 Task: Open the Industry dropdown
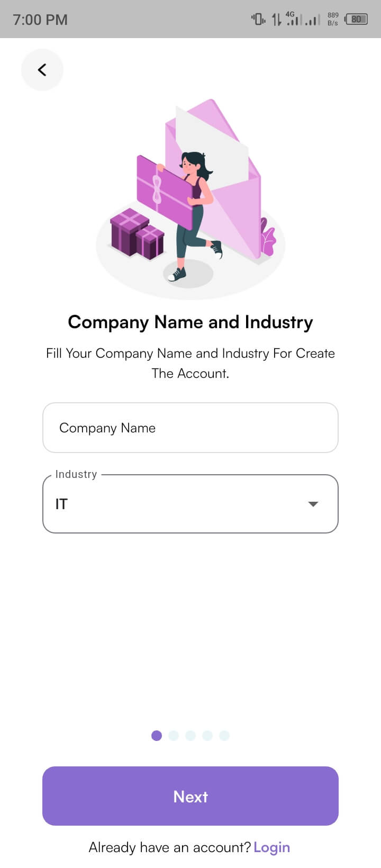coord(190,503)
